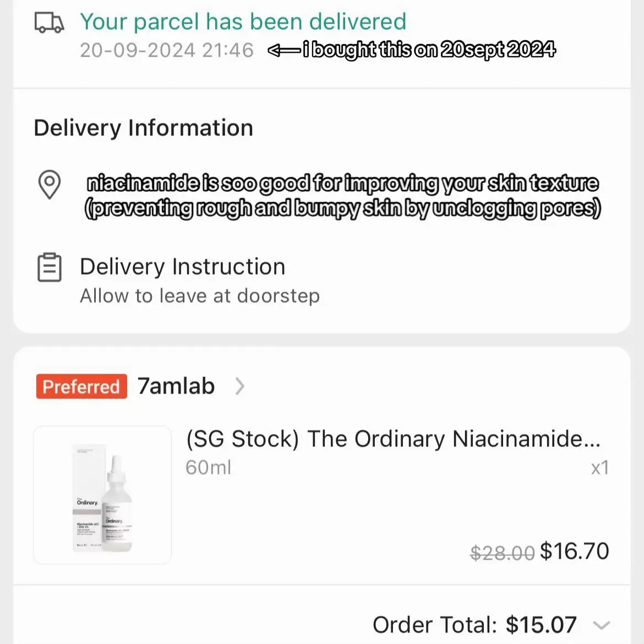Screen dimensions: 644x644
Task: Tap the $16.70 discounted price
Action: tap(574, 551)
